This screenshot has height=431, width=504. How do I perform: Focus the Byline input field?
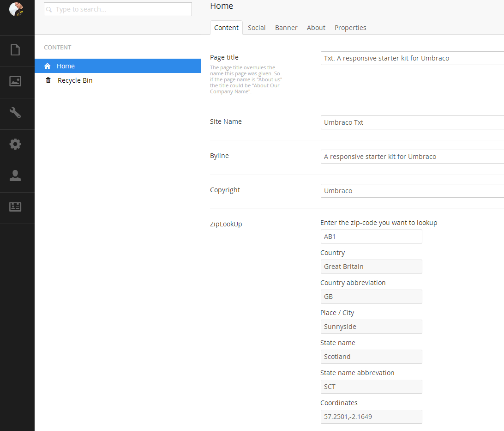coord(412,157)
